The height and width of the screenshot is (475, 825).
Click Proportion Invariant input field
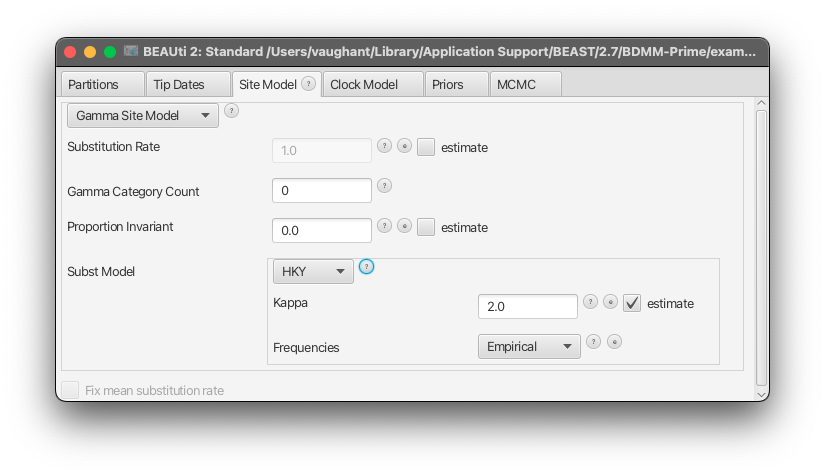point(322,230)
